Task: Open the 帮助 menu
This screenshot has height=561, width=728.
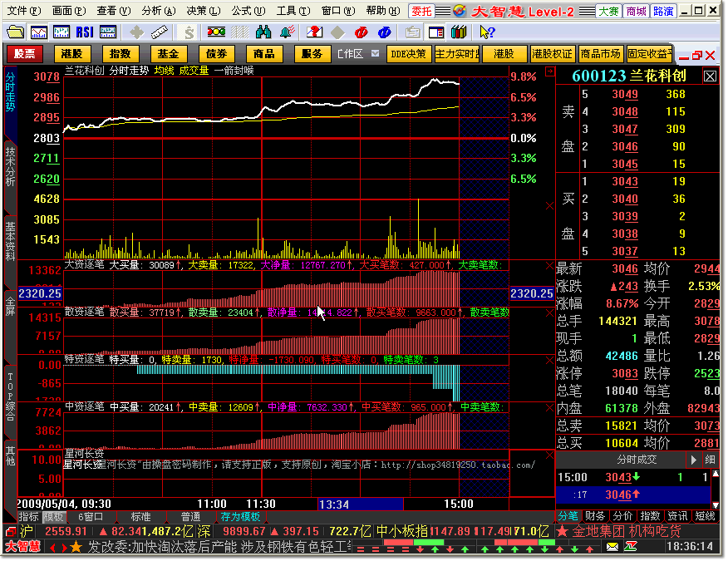Action: pyautogui.click(x=383, y=11)
